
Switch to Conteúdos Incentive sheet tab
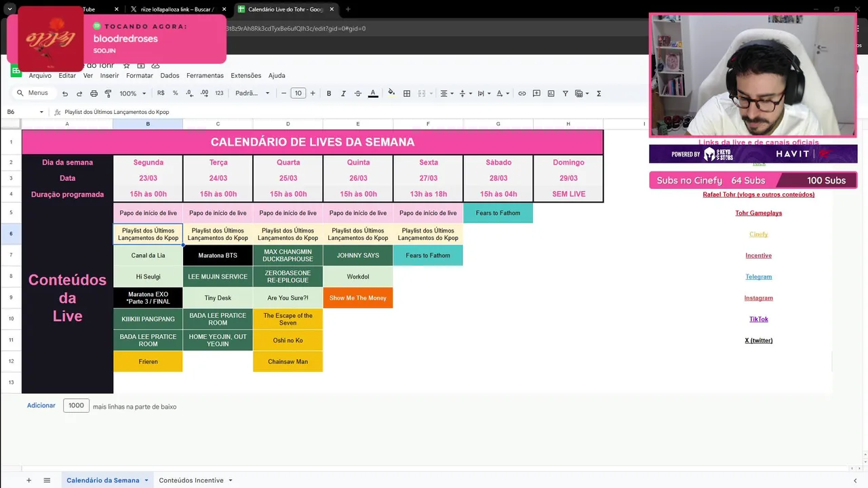191,481
